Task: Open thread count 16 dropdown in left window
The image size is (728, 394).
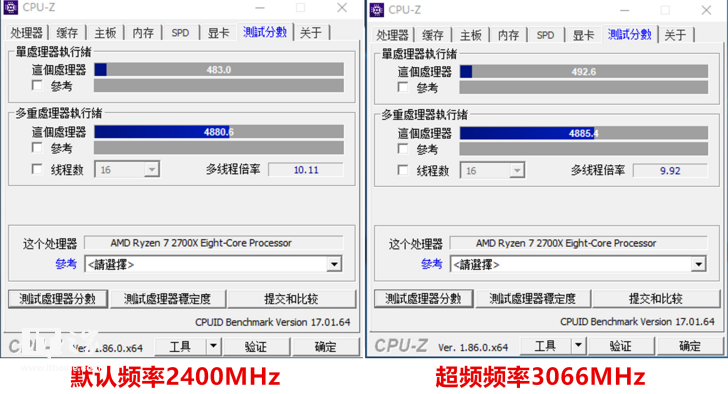Action: (x=151, y=169)
